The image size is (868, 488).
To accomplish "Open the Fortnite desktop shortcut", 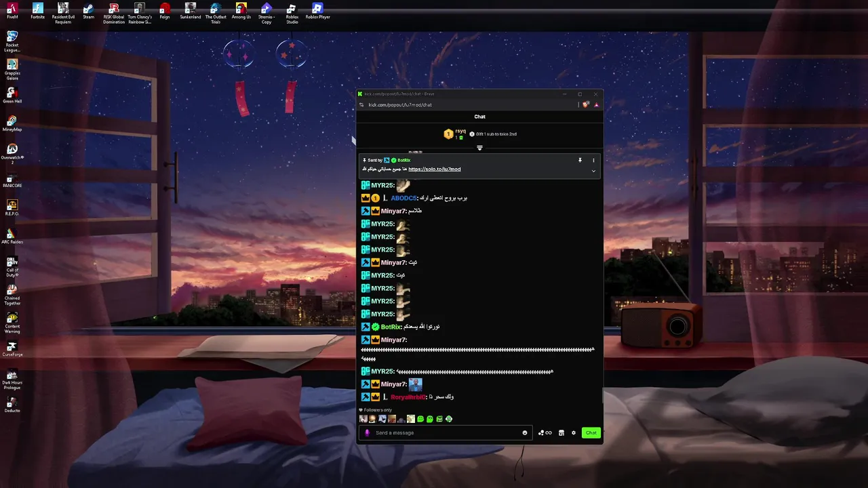I will pos(37,11).
